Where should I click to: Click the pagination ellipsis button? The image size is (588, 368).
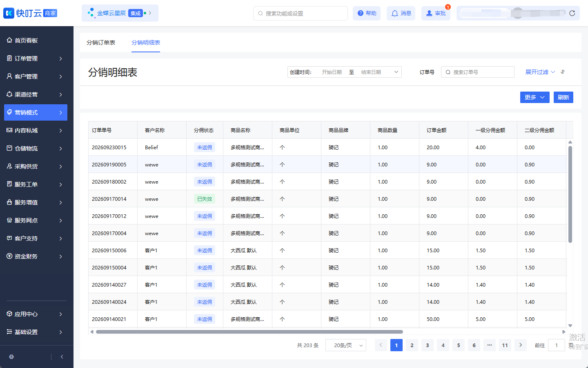point(490,345)
